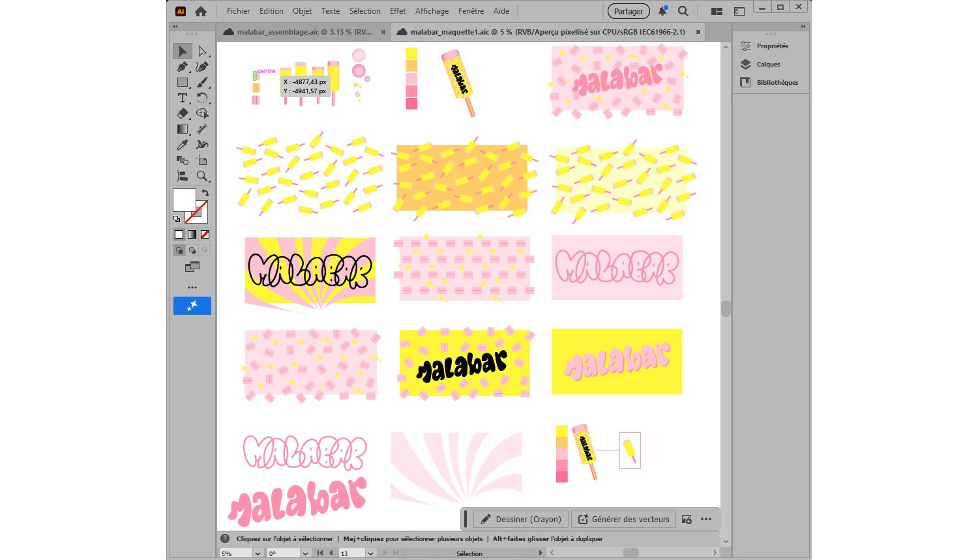Switch to the malabar_assemblage.aic tab
The width and height of the screenshot is (978, 560).
300,31
